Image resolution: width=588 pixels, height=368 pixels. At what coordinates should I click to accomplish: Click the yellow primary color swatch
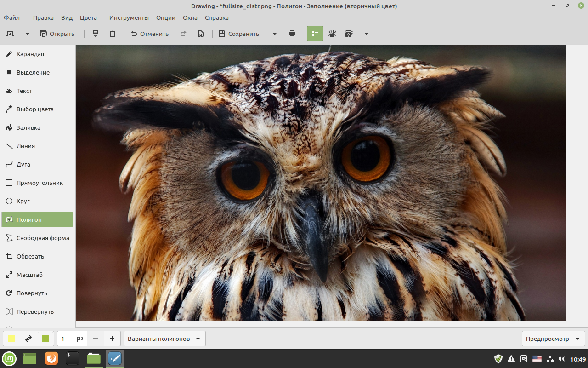click(x=11, y=338)
